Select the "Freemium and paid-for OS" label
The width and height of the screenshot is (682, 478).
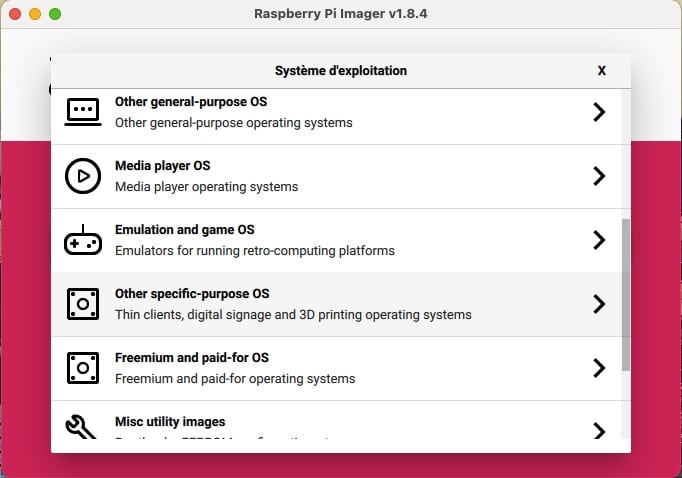(x=192, y=358)
